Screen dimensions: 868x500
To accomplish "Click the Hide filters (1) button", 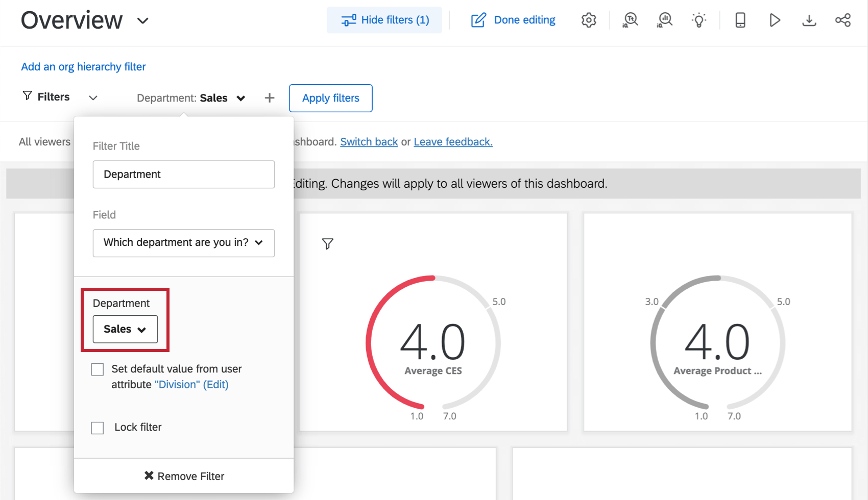I will click(384, 20).
